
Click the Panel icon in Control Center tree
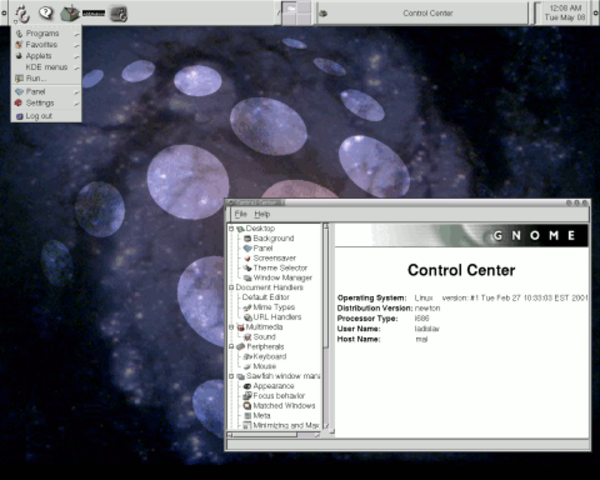click(248, 248)
